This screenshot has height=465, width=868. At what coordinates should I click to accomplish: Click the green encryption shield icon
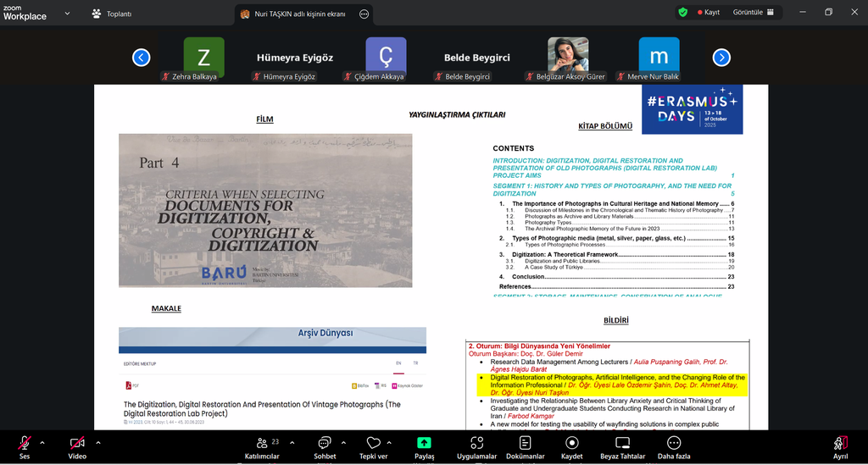click(683, 13)
